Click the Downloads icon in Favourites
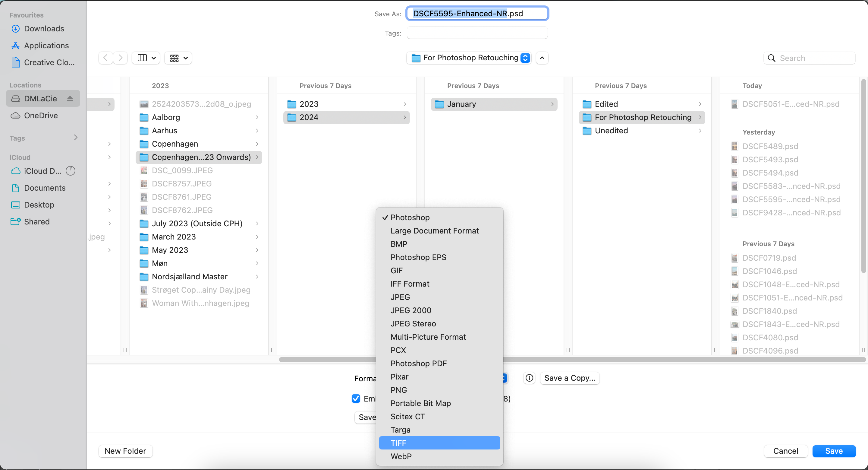The height and width of the screenshot is (470, 868). tap(15, 29)
